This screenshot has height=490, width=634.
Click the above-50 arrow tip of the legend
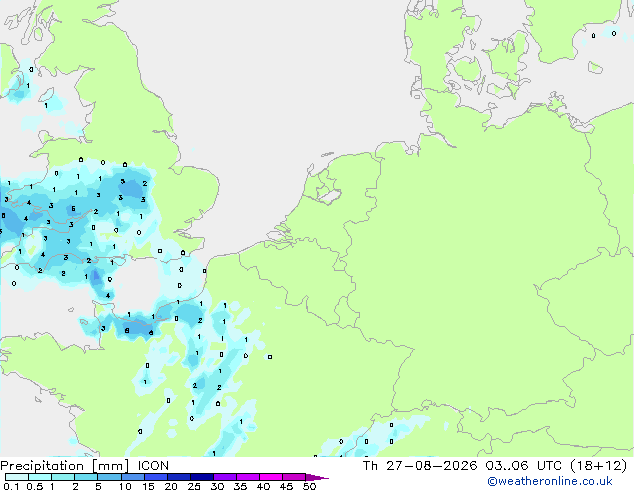[x=317, y=477]
